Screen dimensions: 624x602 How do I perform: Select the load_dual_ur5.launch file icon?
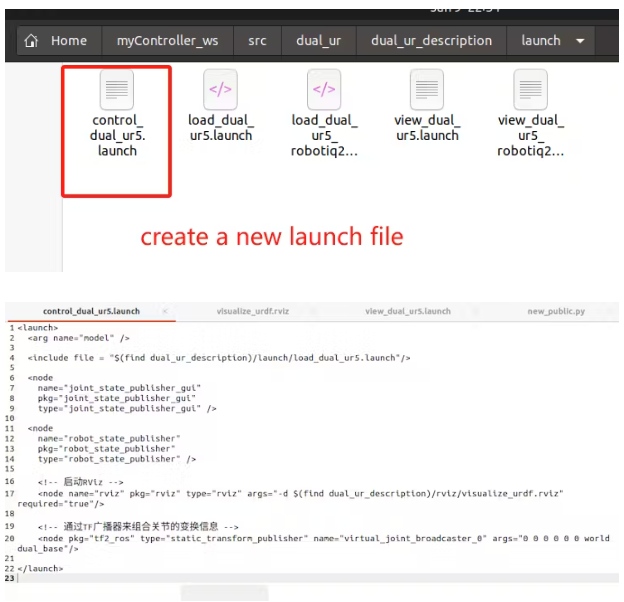(220, 90)
